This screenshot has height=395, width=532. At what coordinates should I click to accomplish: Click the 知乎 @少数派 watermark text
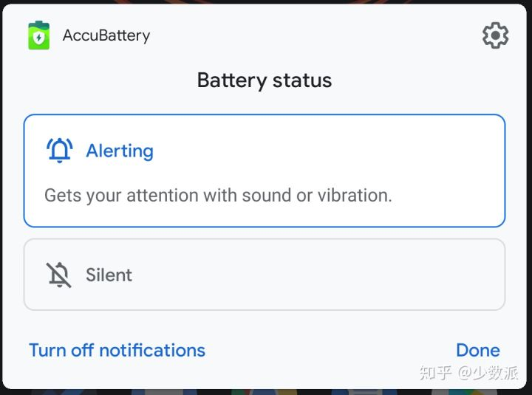click(x=468, y=373)
